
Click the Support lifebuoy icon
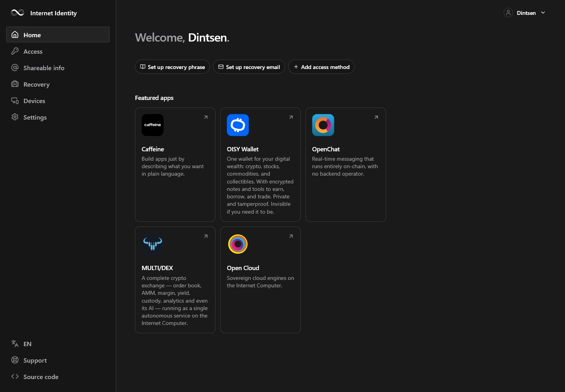[15, 360]
